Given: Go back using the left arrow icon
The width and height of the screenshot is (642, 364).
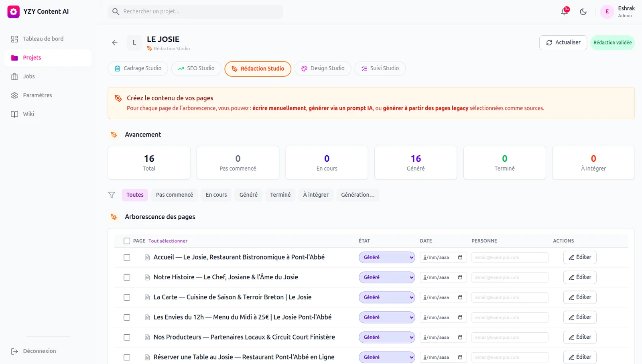Looking at the screenshot, I should (115, 43).
